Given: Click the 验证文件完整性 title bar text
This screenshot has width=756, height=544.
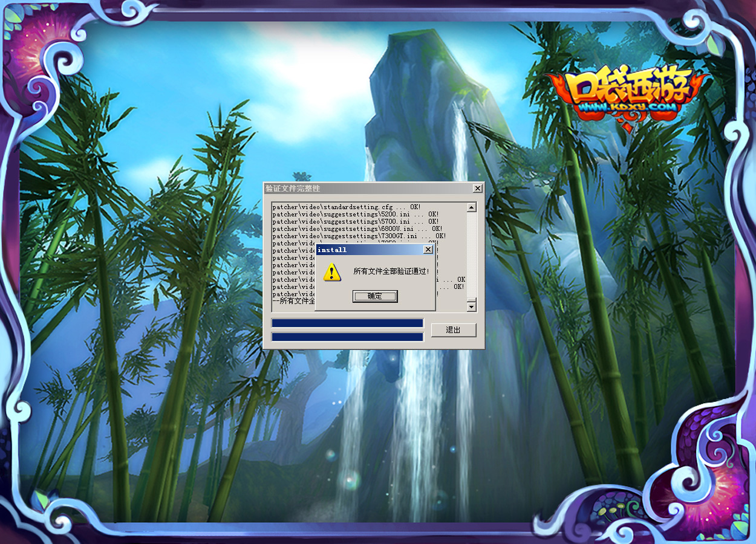Looking at the screenshot, I should click(x=293, y=189).
